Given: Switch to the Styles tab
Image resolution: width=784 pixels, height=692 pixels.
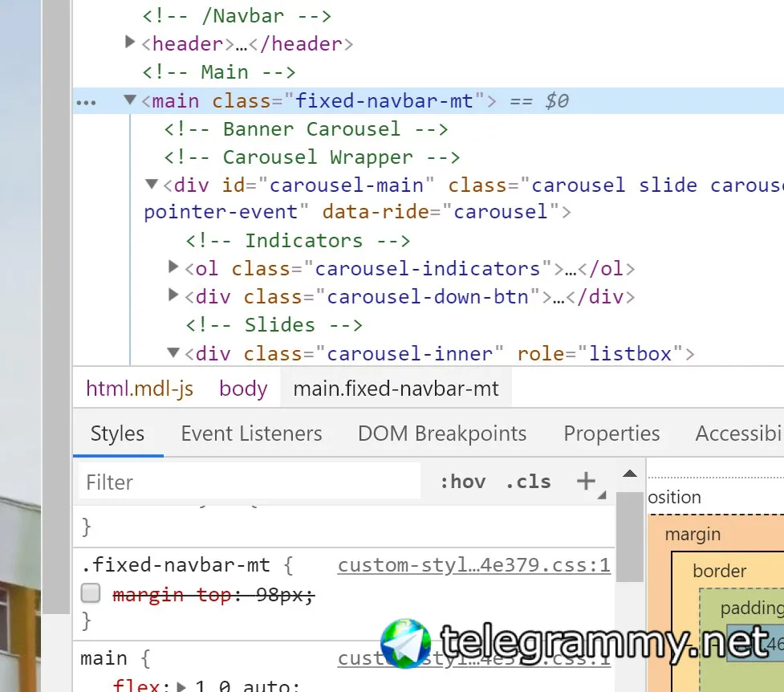Looking at the screenshot, I should (x=117, y=434).
